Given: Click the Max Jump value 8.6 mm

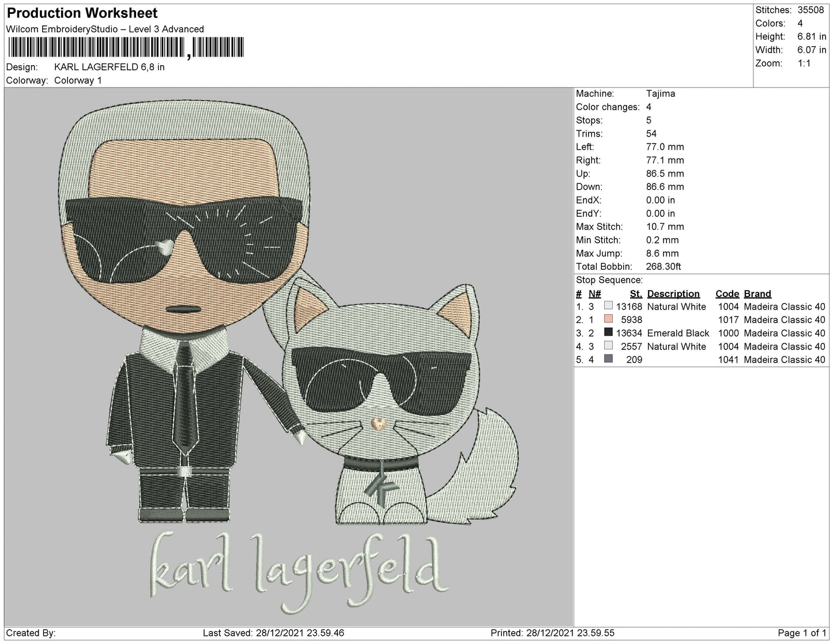Looking at the screenshot, I should 662,253.
